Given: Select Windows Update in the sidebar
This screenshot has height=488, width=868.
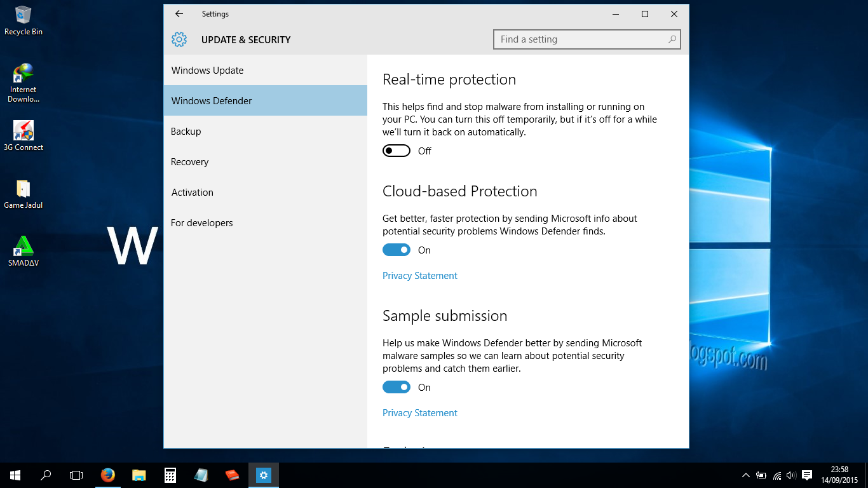Looking at the screenshot, I should coord(208,71).
